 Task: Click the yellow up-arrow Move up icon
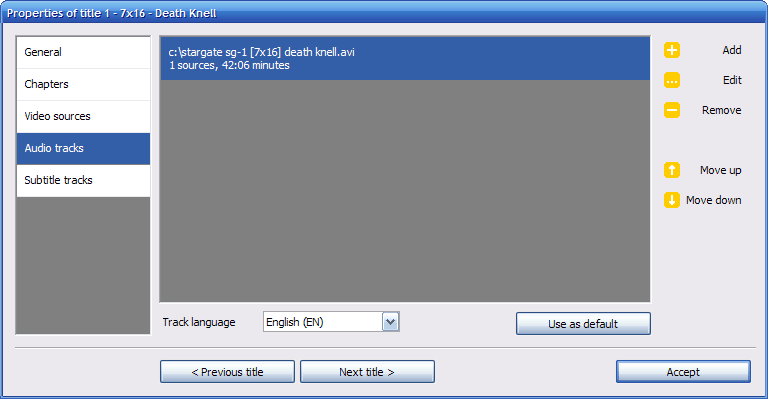pos(672,170)
